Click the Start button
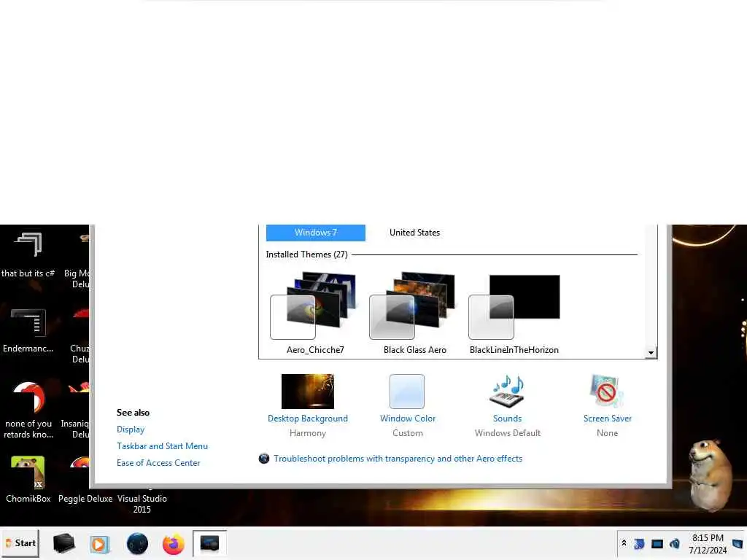This screenshot has height=560, width=747. pyautogui.click(x=21, y=542)
